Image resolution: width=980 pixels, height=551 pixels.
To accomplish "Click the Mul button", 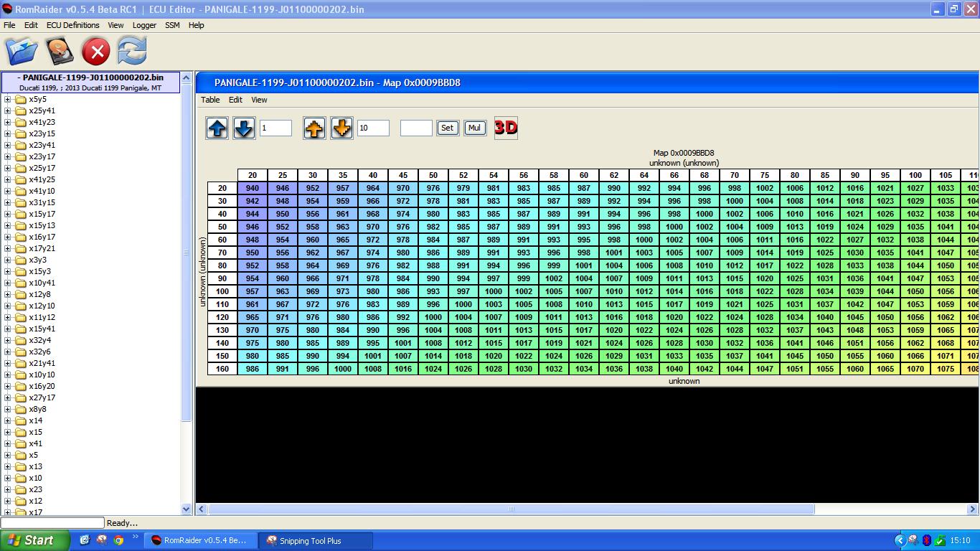I will point(474,128).
